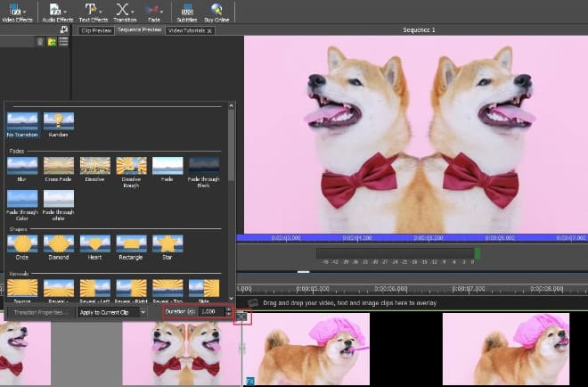Open the Subtitles tool
This screenshot has height=387, width=588.
pyautogui.click(x=187, y=12)
